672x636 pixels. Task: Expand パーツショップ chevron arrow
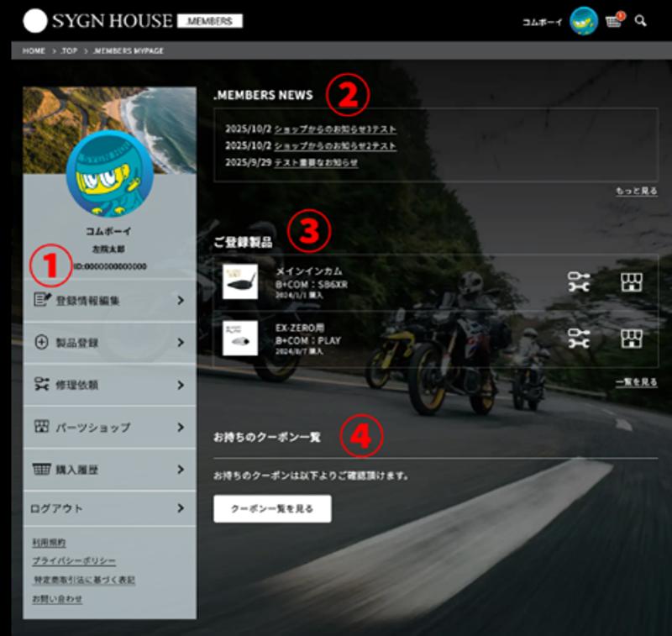tap(181, 427)
